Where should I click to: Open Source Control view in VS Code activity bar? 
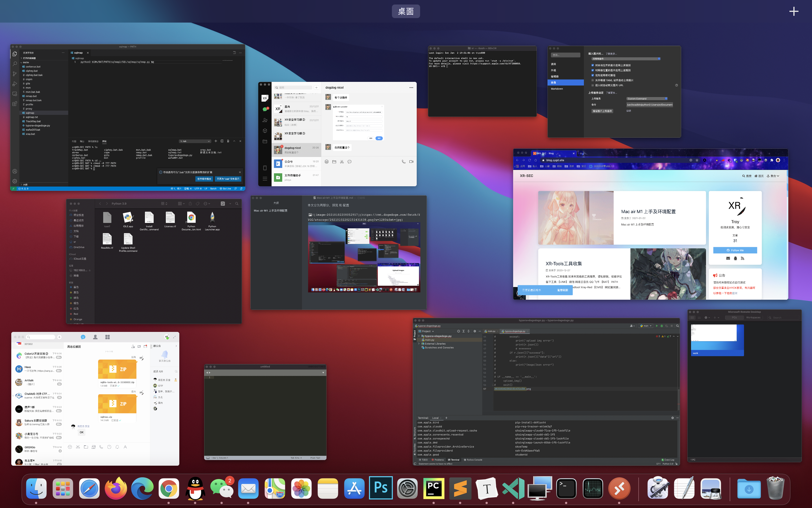click(14, 74)
